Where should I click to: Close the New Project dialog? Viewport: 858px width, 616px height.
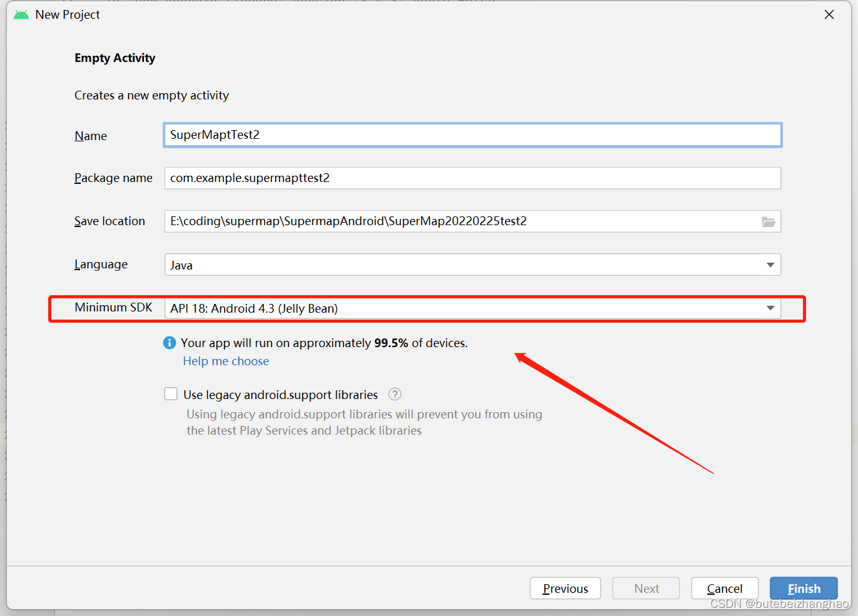829,14
